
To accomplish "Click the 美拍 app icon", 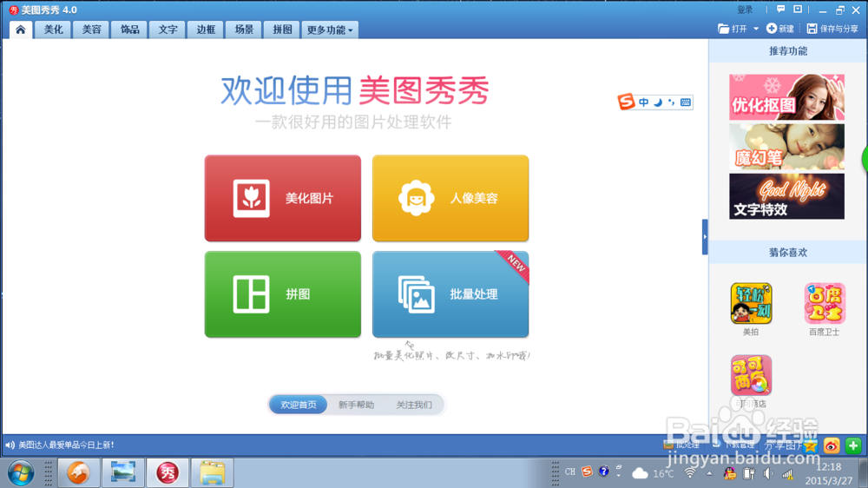I will coord(751,304).
